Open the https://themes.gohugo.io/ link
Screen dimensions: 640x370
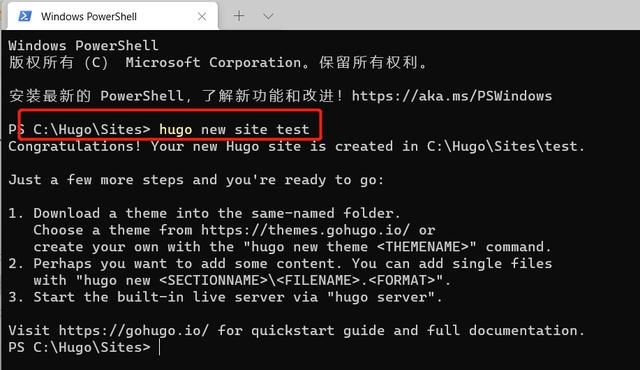tap(305, 230)
